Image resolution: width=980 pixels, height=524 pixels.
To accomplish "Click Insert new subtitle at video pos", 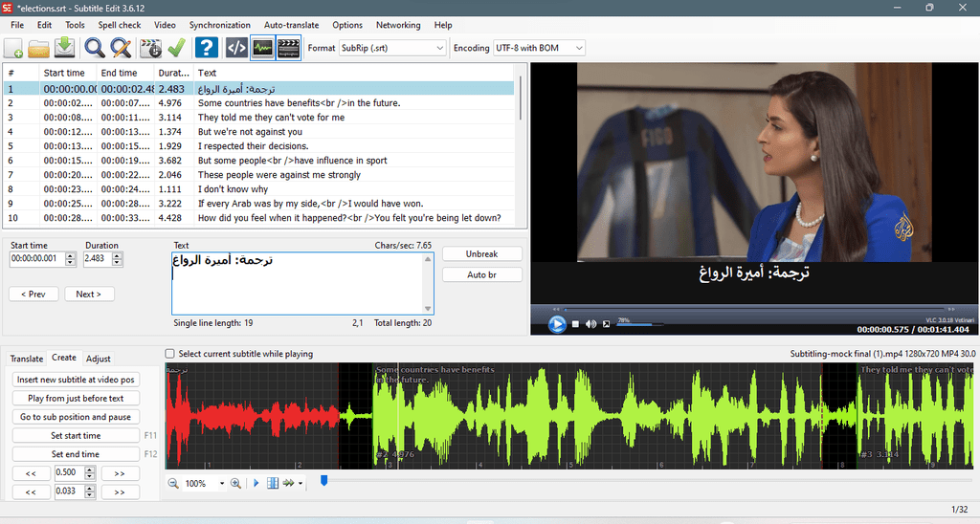I will tap(76, 380).
